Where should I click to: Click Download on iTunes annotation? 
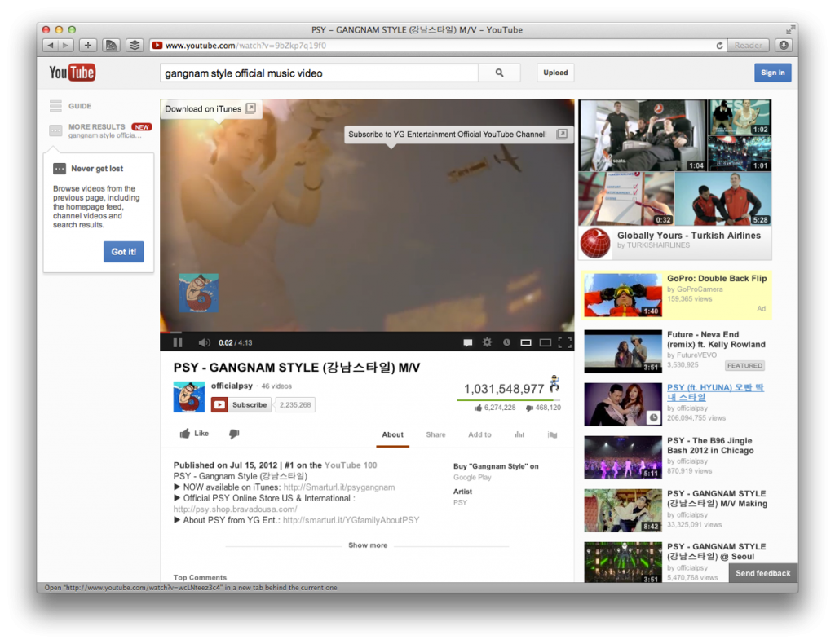pyautogui.click(x=210, y=109)
